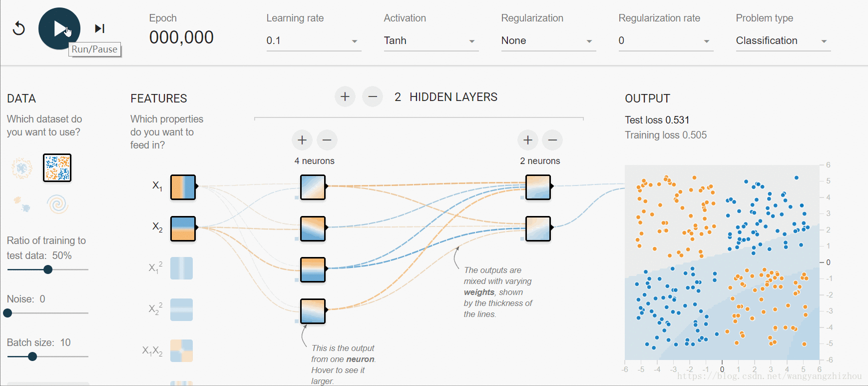Click the Test loss 0.531 text
The width and height of the screenshot is (868, 386).
(657, 120)
